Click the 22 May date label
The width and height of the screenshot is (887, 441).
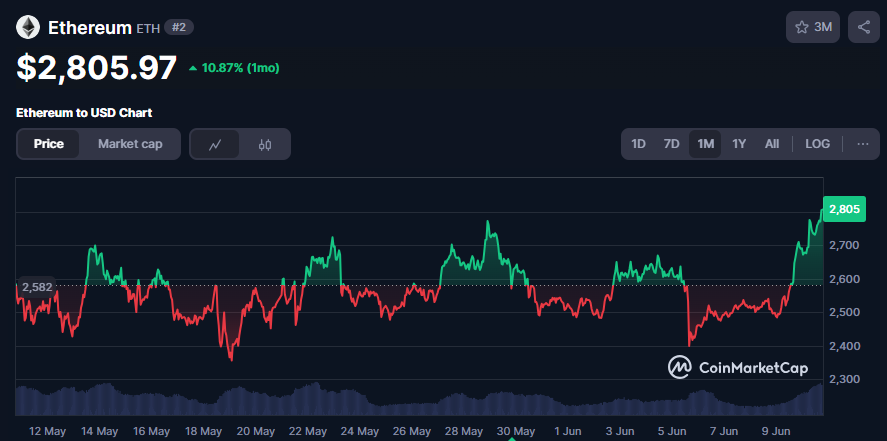pos(308,431)
